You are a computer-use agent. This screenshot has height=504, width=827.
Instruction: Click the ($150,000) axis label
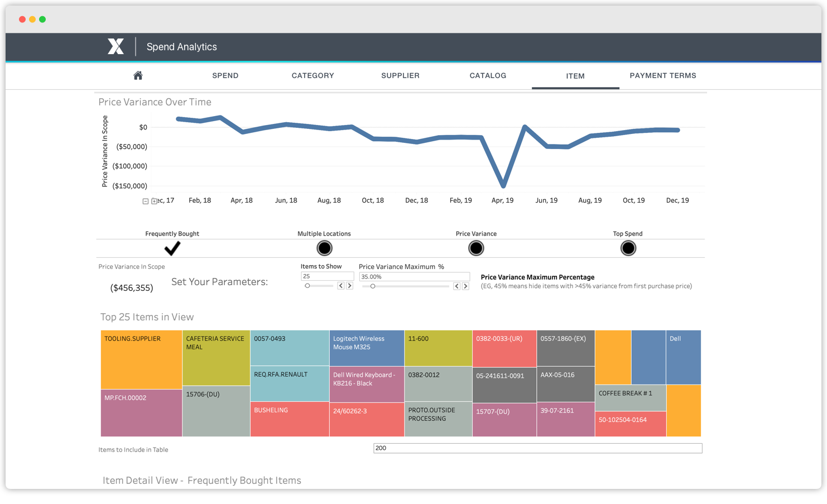click(x=130, y=186)
